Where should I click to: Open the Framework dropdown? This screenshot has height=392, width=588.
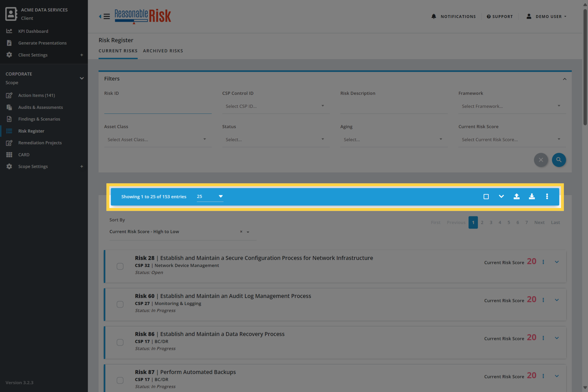(x=512, y=106)
